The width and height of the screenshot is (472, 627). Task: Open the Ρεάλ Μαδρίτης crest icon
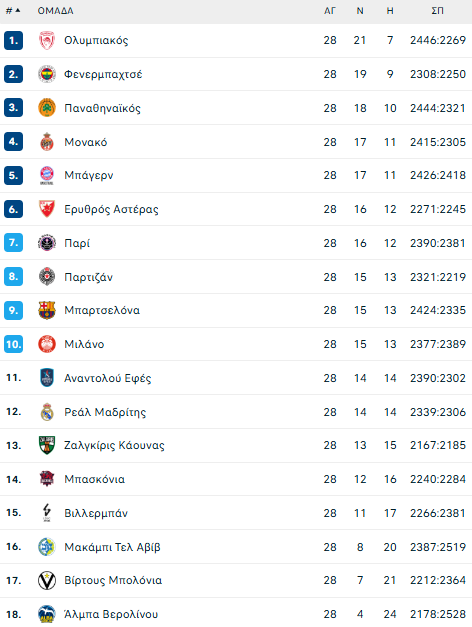tap(46, 412)
